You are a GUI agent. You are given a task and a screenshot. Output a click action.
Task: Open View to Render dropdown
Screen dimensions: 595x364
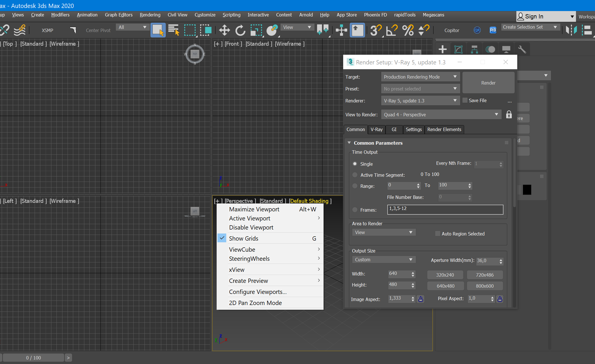point(441,115)
